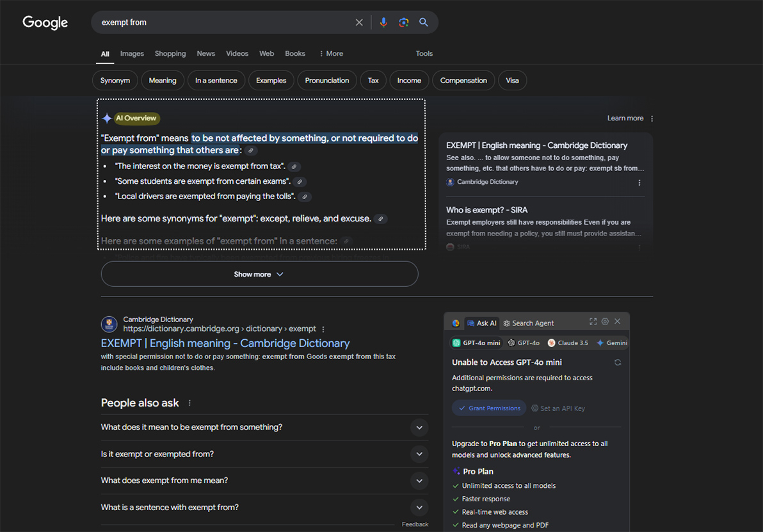This screenshot has width=763, height=532.
Task: Open search Tools options
Action: [x=424, y=54]
